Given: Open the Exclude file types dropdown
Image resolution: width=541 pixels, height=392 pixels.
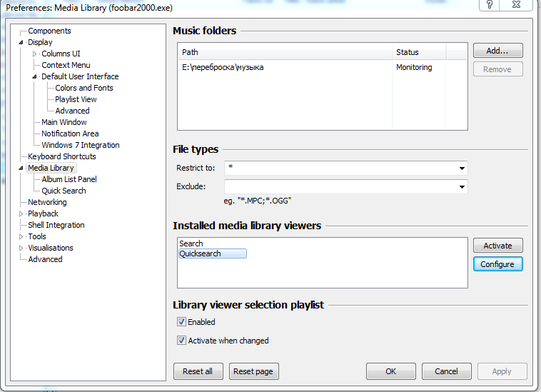Looking at the screenshot, I should pos(462,187).
